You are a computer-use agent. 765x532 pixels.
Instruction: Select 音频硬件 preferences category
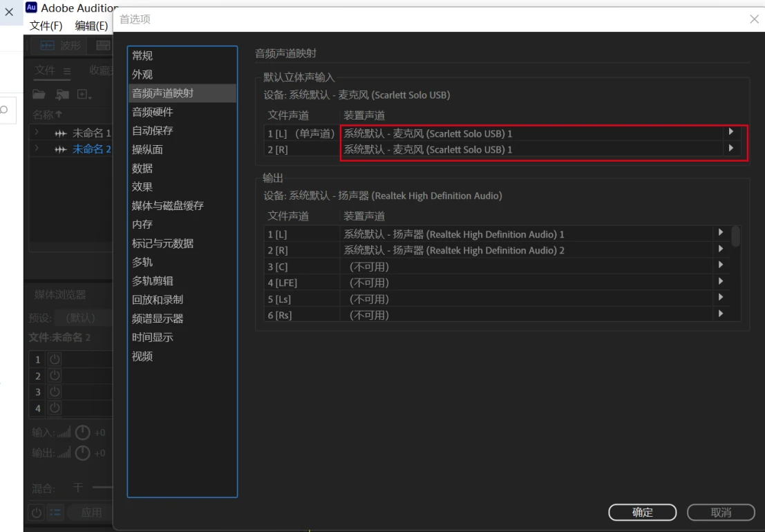click(182, 112)
